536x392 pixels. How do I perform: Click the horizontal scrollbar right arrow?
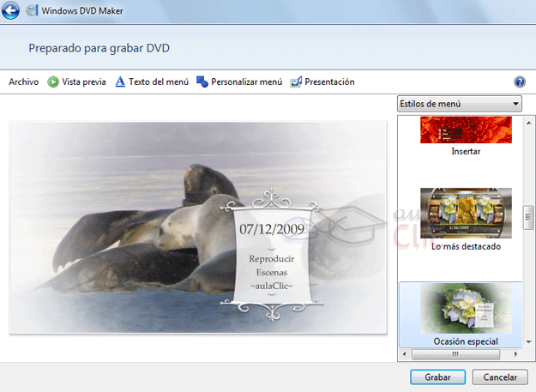coord(517,353)
